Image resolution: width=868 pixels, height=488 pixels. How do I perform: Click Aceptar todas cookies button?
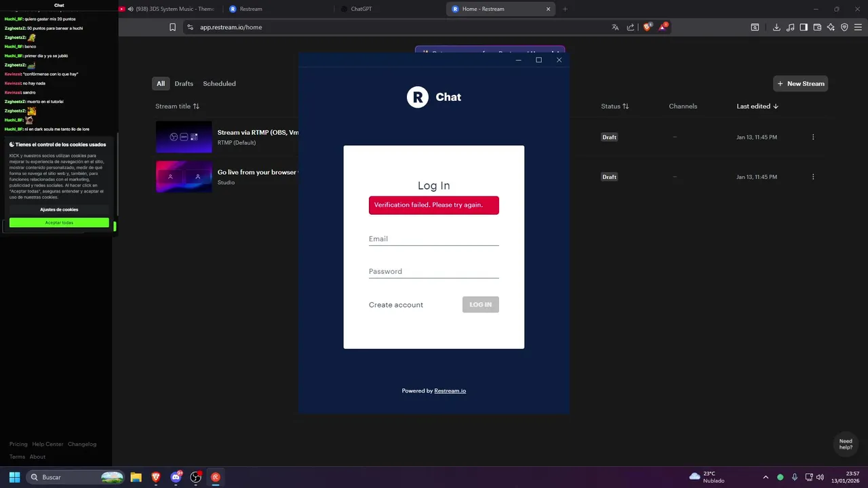59,222
